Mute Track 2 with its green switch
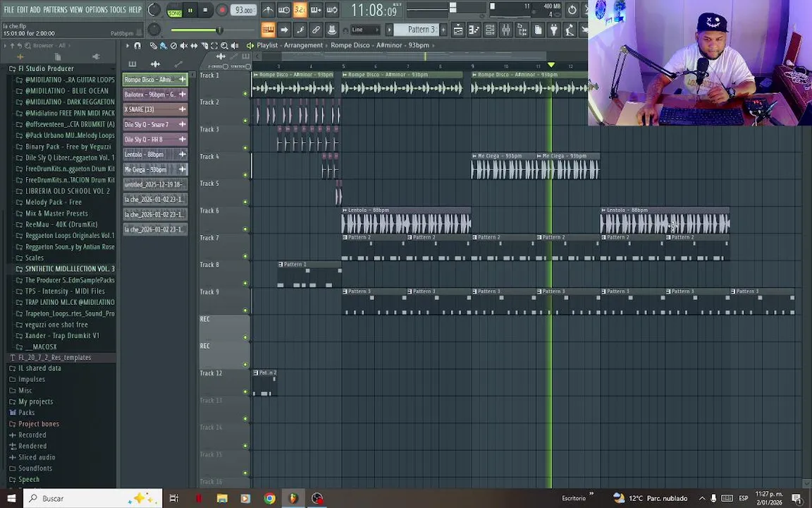The width and height of the screenshot is (812, 508). (x=245, y=121)
